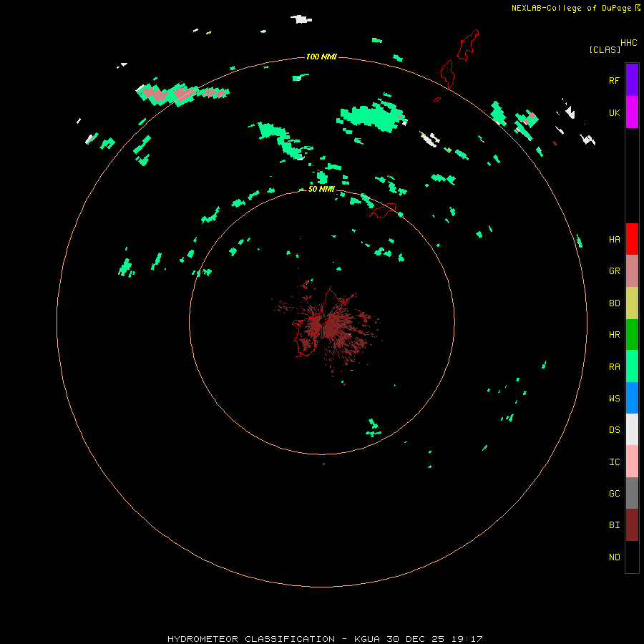Click the RF purple legend swatch
This screenshot has height=644, width=644.
point(632,80)
